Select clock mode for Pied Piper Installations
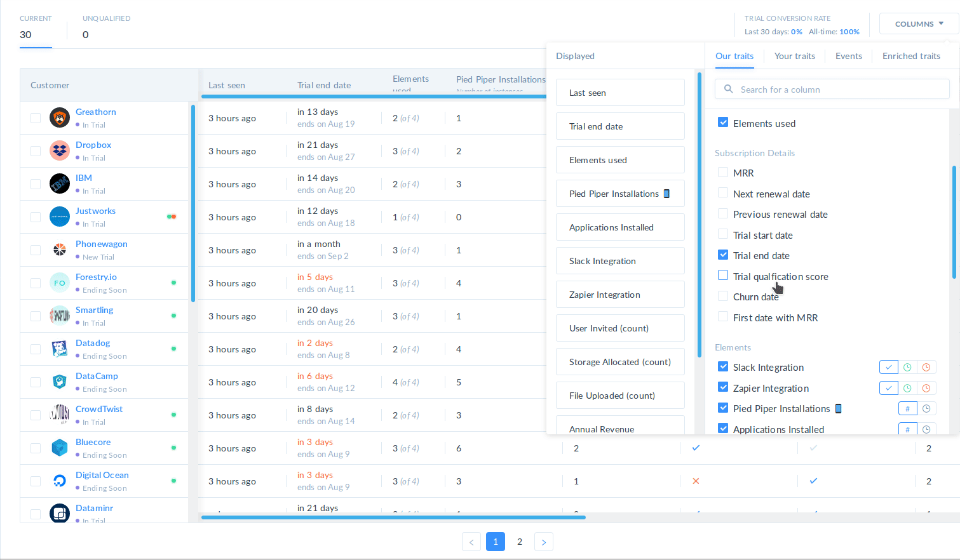Screen dimensions: 960x560 click(926, 409)
